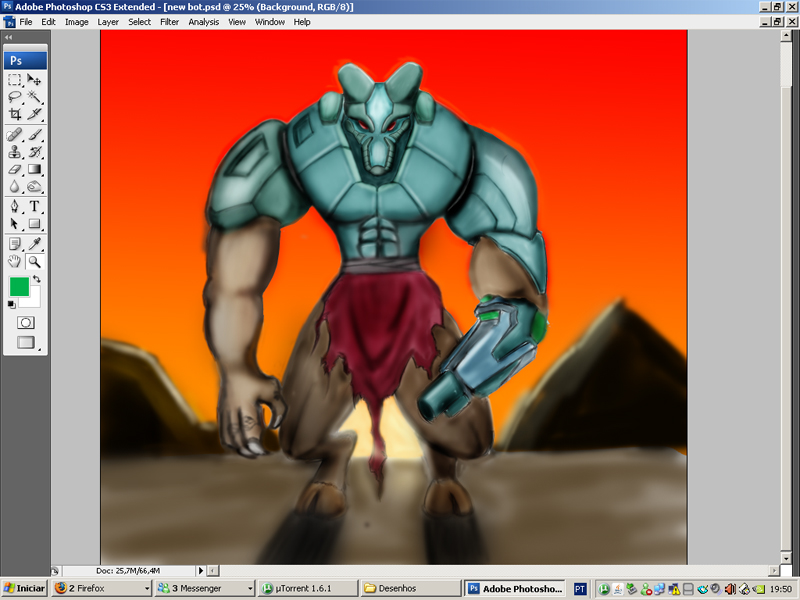Click the µTorrent system tray icon

(604, 589)
